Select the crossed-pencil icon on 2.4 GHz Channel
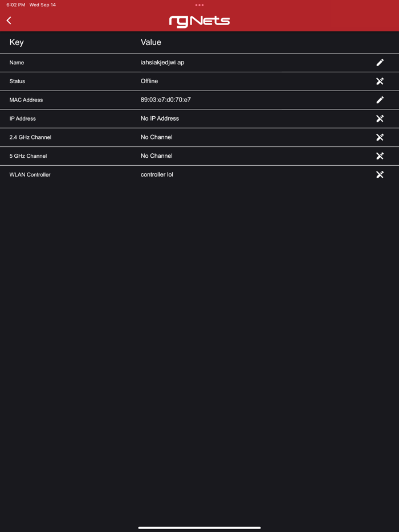The height and width of the screenshot is (532, 399). tap(380, 137)
